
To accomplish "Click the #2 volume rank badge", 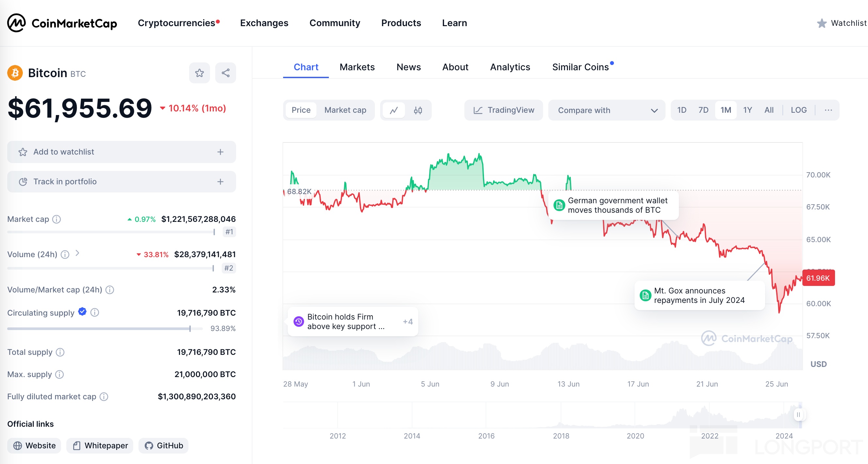I will click(229, 268).
